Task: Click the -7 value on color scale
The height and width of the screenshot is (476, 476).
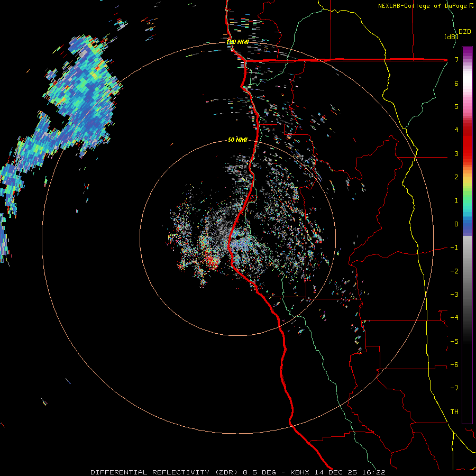Action: pyautogui.click(x=454, y=388)
